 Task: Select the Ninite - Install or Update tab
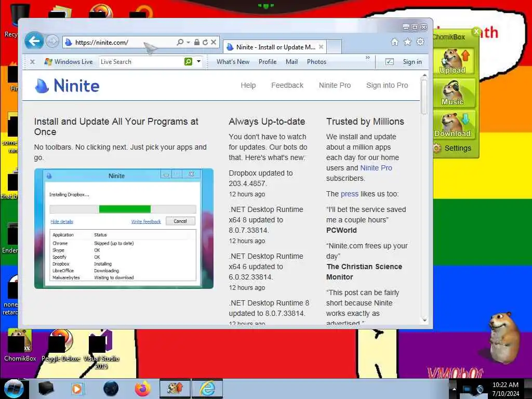pyautogui.click(x=275, y=47)
